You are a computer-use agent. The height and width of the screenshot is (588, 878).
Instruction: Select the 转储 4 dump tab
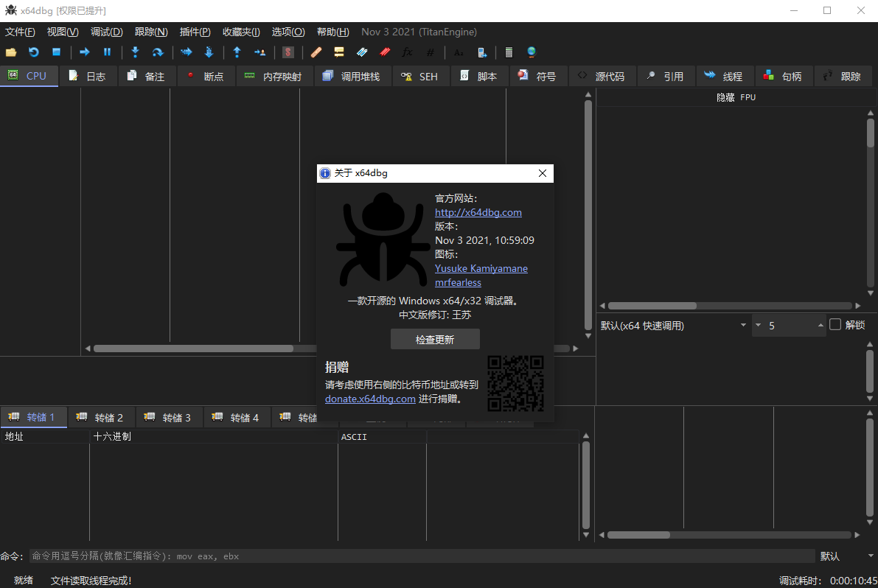click(x=237, y=417)
